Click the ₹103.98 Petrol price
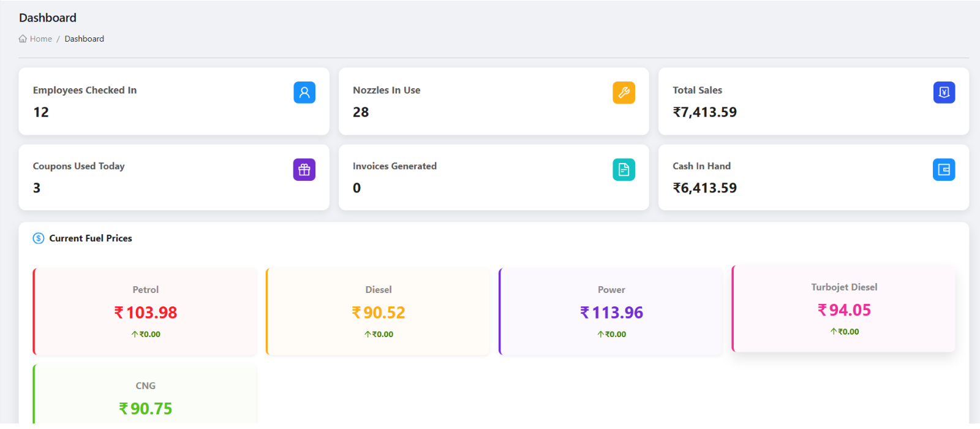The height and width of the screenshot is (429, 980). coord(146,313)
